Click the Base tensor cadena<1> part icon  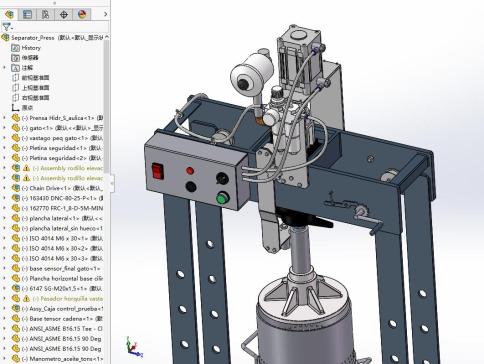tap(16, 319)
